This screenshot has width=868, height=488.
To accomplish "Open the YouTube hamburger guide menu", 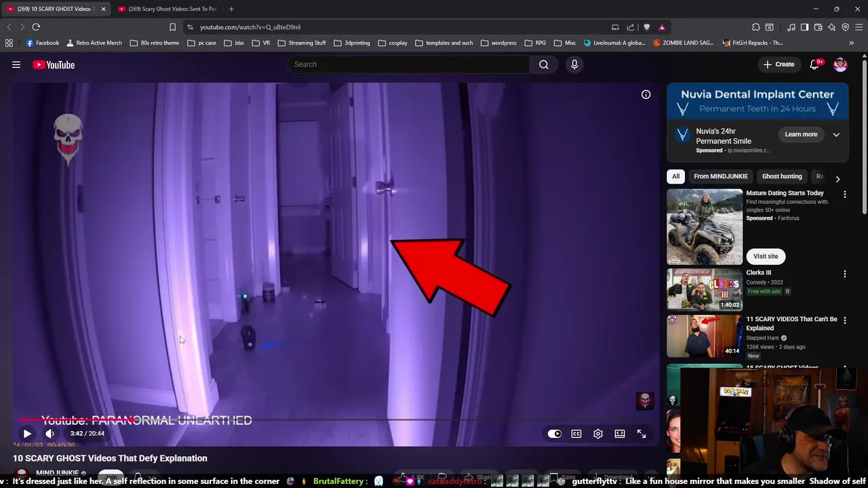I will (x=16, y=64).
